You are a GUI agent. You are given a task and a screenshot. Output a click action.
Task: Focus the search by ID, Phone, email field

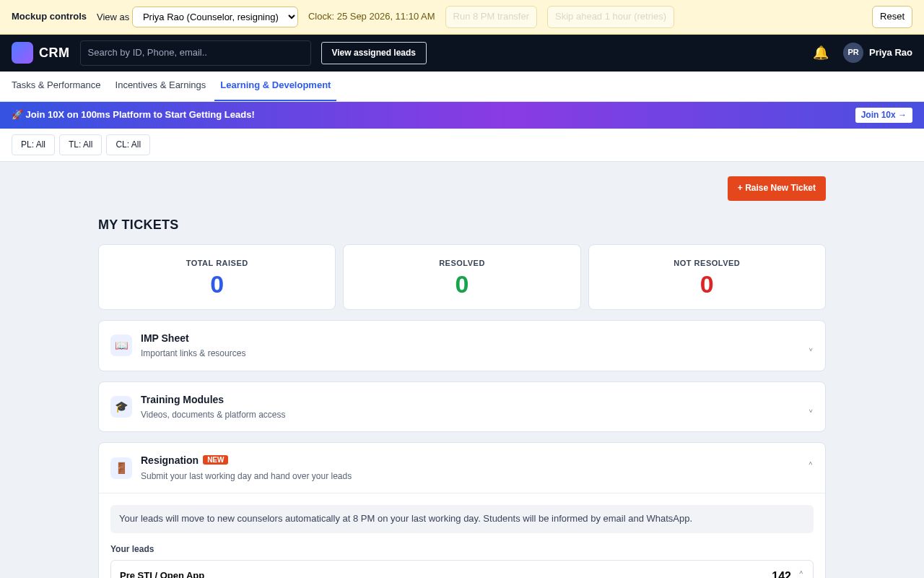(x=196, y=53)
